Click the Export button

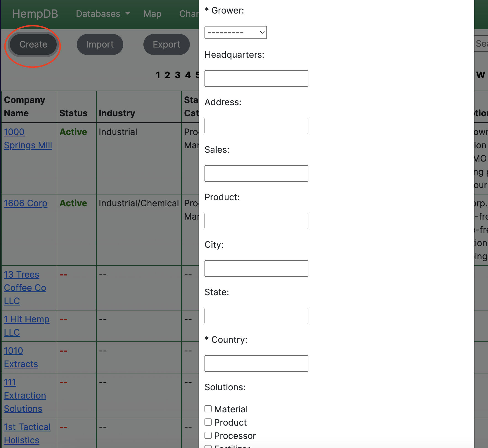166,44
